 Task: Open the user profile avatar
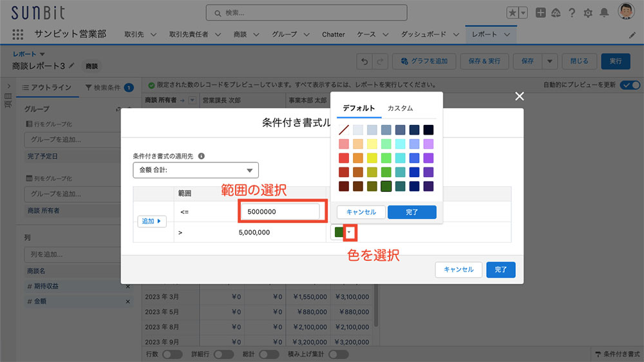click(x=626, y=12)
